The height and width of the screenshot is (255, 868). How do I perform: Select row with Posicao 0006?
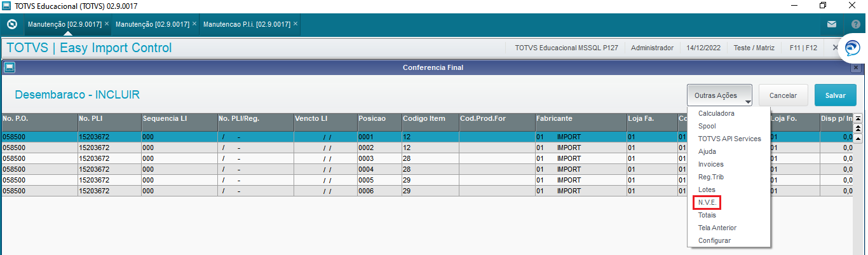[426, 191]
